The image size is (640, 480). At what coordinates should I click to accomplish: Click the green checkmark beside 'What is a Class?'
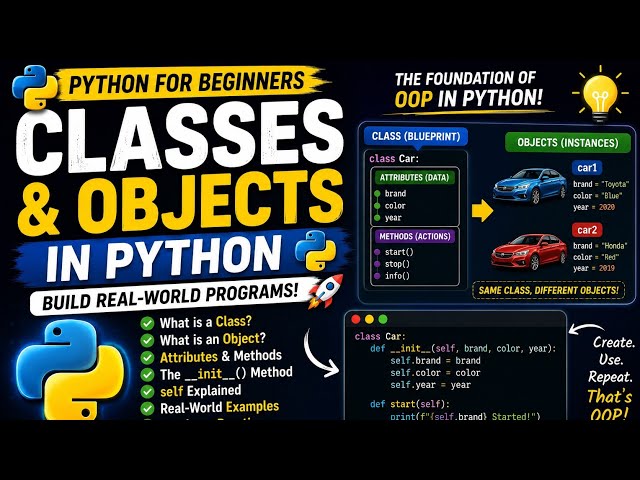click(147, 323)
